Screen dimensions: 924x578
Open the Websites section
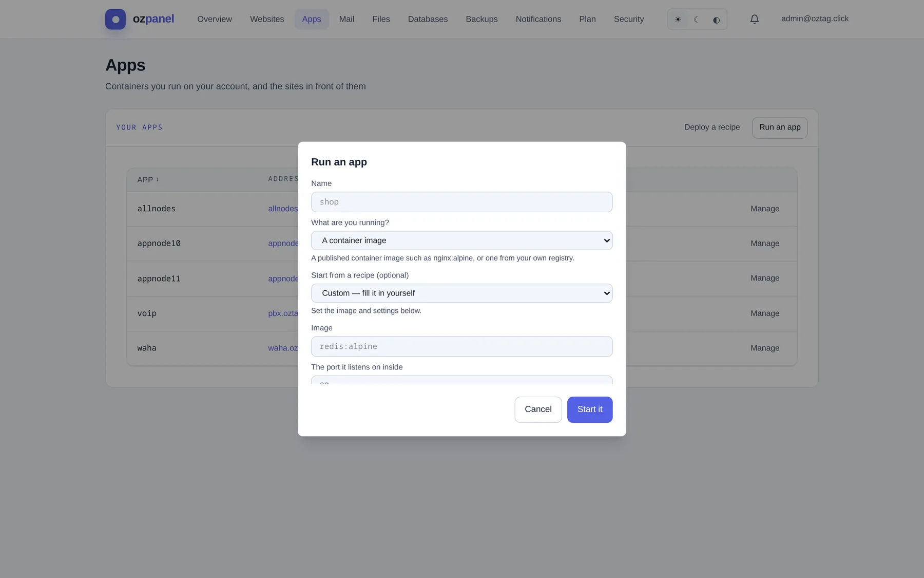pyautogui.click(x=267, y=19)
